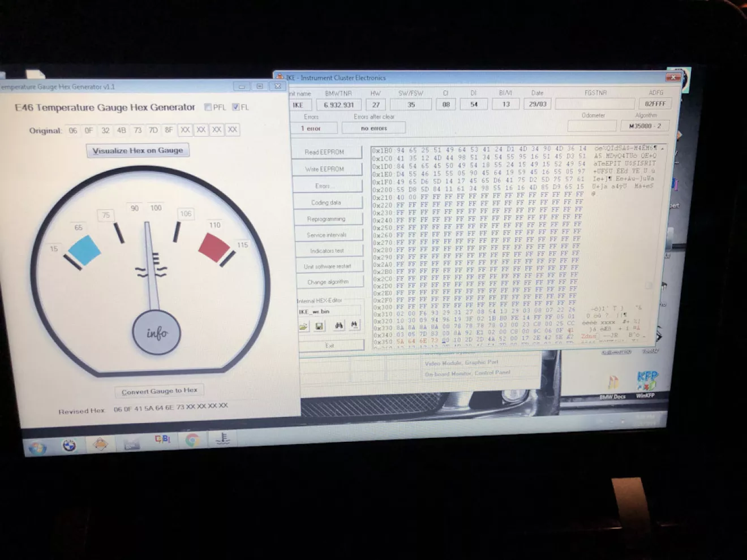Click the Visualize Hex on Gauge button

pos(138,150)
